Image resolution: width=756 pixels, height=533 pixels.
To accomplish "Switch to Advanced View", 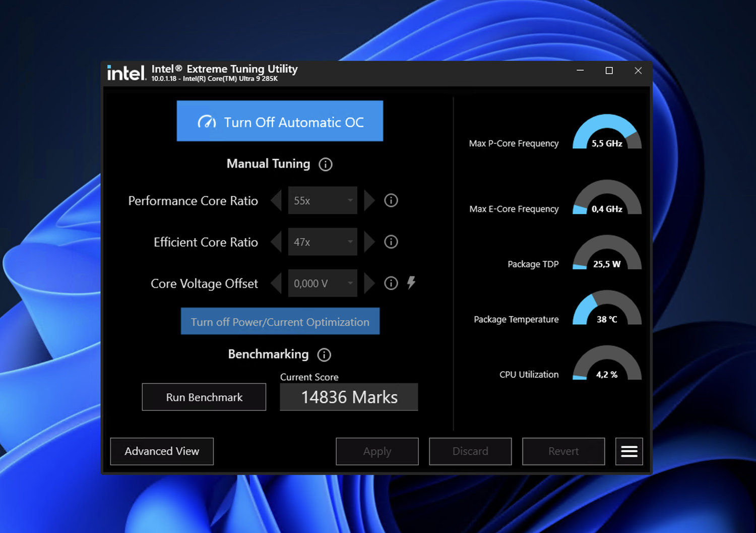I will [x=162, y=451].
